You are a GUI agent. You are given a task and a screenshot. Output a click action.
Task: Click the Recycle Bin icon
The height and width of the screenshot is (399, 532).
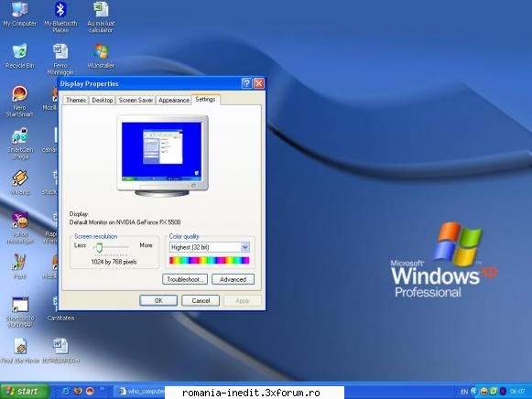point(19,56)
